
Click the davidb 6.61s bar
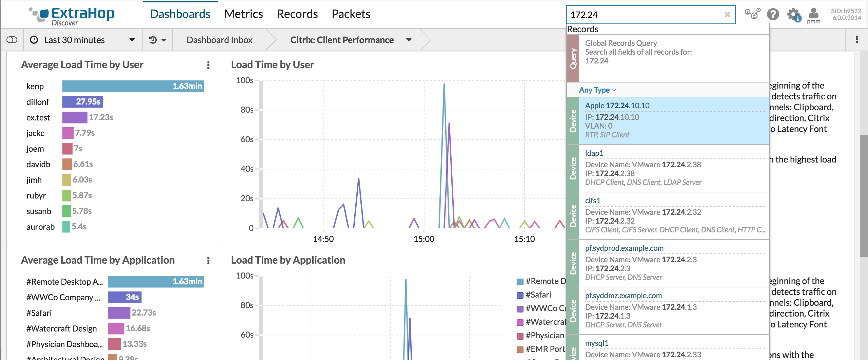pyautogui.click(x=67, y=164)
